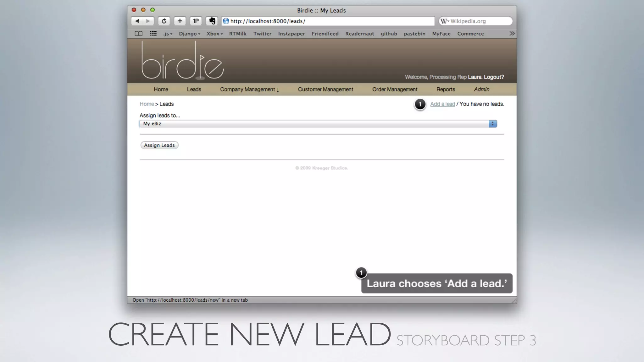Click the 'Add a lead' link

tap(442, 104)
